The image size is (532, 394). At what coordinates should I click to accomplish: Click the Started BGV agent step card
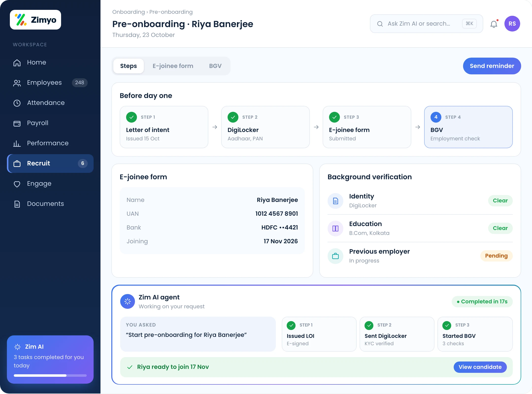click(475, 334)
